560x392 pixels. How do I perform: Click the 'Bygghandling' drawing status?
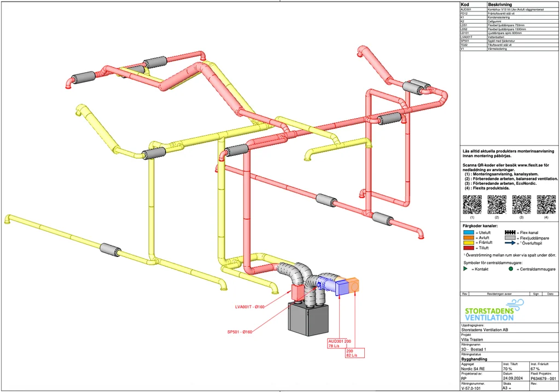[474, 359]
